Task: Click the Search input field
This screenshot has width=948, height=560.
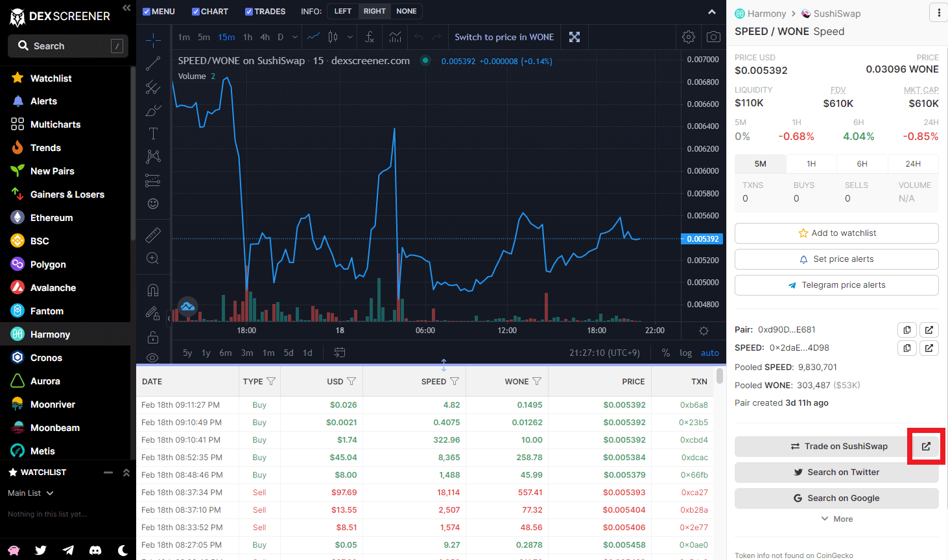Action: point(68,46)
